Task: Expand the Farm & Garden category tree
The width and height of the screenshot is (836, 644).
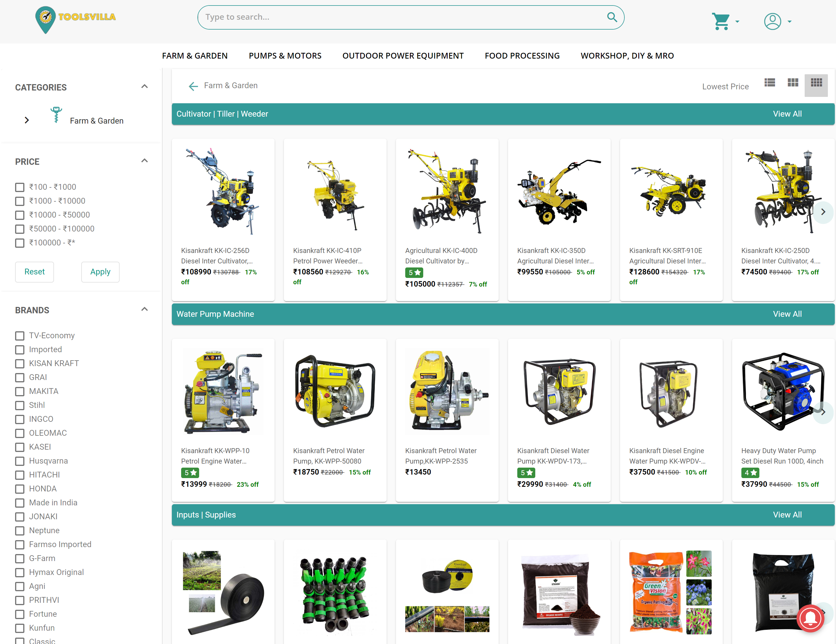Action: [x=26, y=120]
